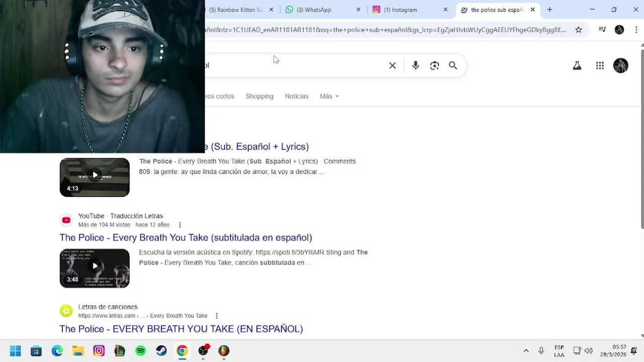This screenshot has height=362, width=644.
Task: Open the Shopping results filter
Action: click(x=260, y=96)
